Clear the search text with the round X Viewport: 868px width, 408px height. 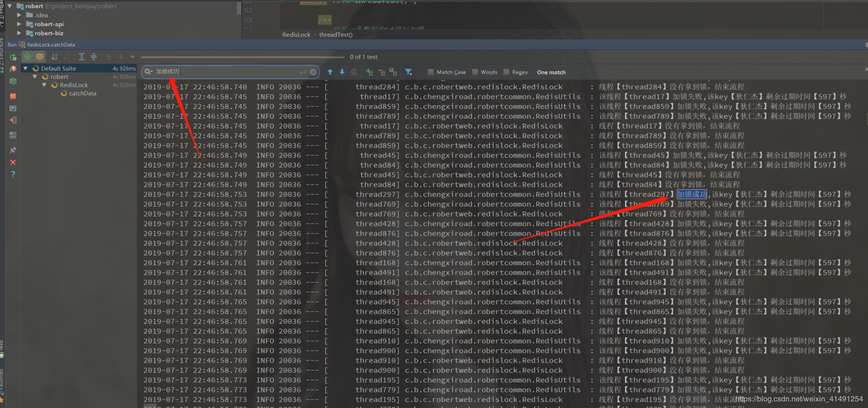pos(313,72)
